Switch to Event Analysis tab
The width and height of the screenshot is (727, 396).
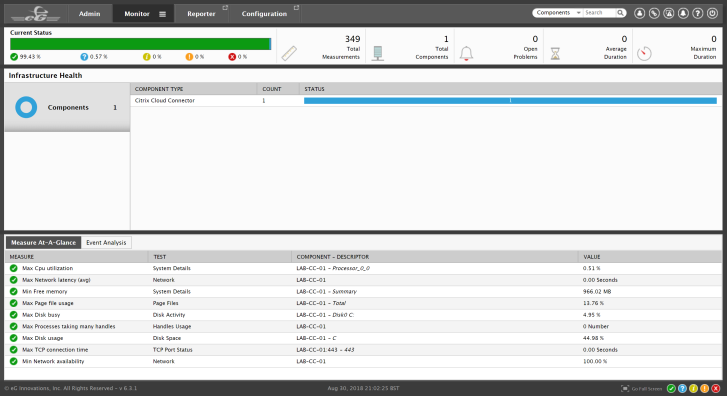point(106,243)
